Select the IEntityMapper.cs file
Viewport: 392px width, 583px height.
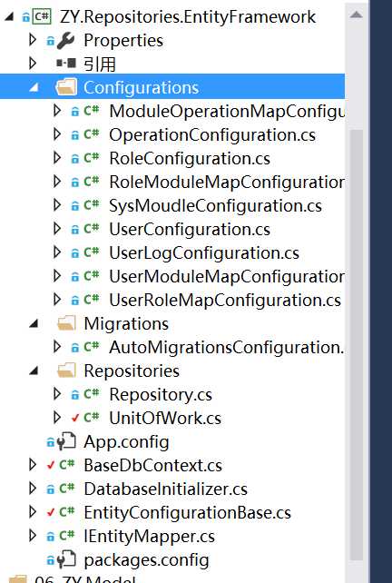(x=150, y=536)
